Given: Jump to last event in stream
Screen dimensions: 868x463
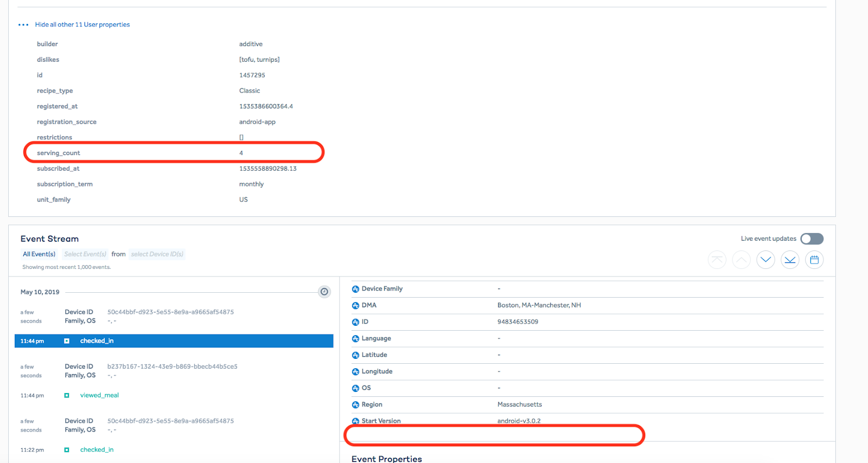Looking at the screenshot, I should tap(790, 260).
